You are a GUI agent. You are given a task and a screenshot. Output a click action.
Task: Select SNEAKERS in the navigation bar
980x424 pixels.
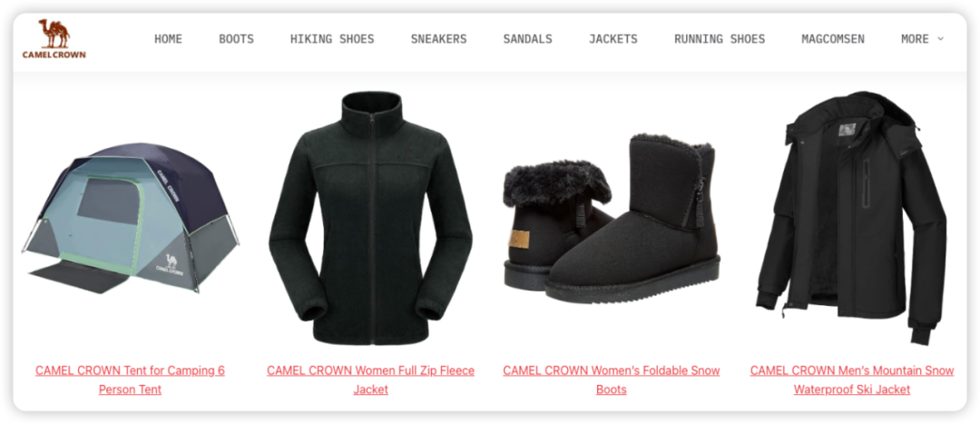click(x=439, y=39)
